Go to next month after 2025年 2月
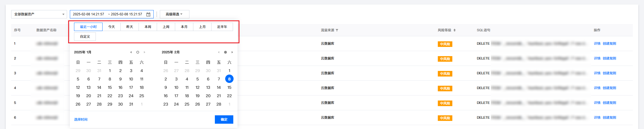This screenshot has width=644, height=129. tap(232, 52)
